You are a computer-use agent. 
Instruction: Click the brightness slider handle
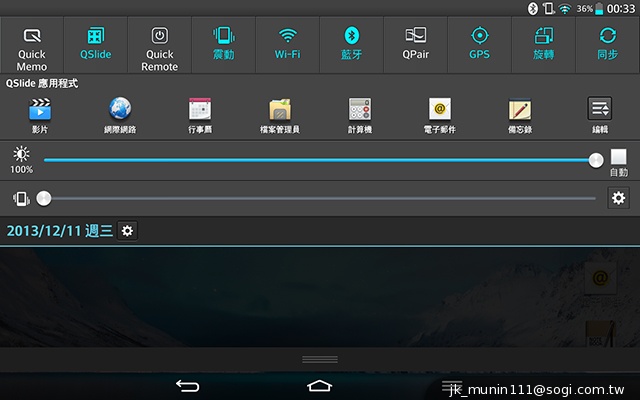[x=596, y=160]
